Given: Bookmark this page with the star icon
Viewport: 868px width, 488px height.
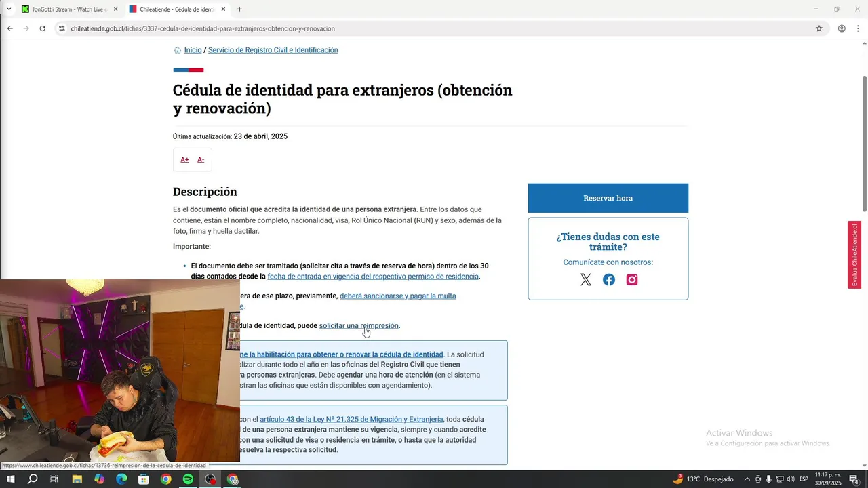Looking at the screenshot, I should point(818,28).
